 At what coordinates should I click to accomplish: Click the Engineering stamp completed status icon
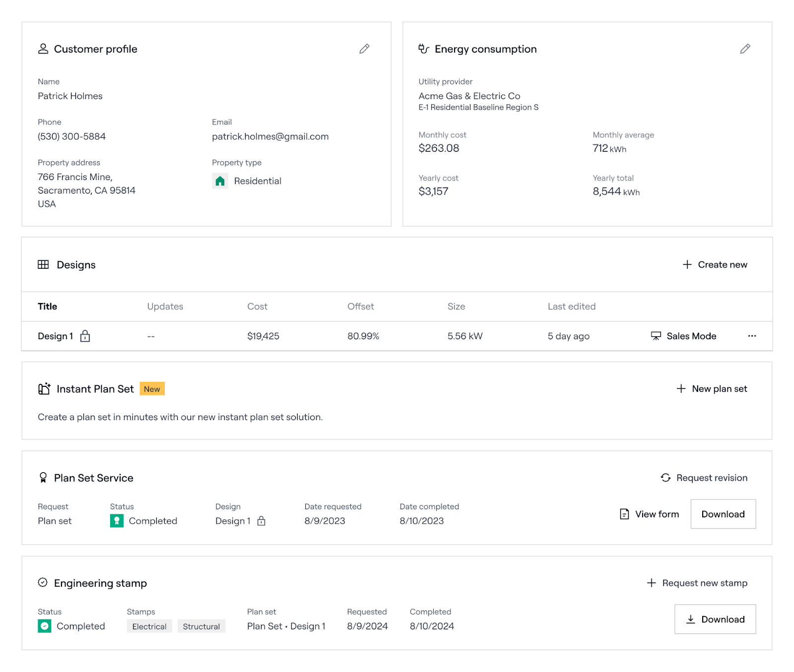(45, 626)
